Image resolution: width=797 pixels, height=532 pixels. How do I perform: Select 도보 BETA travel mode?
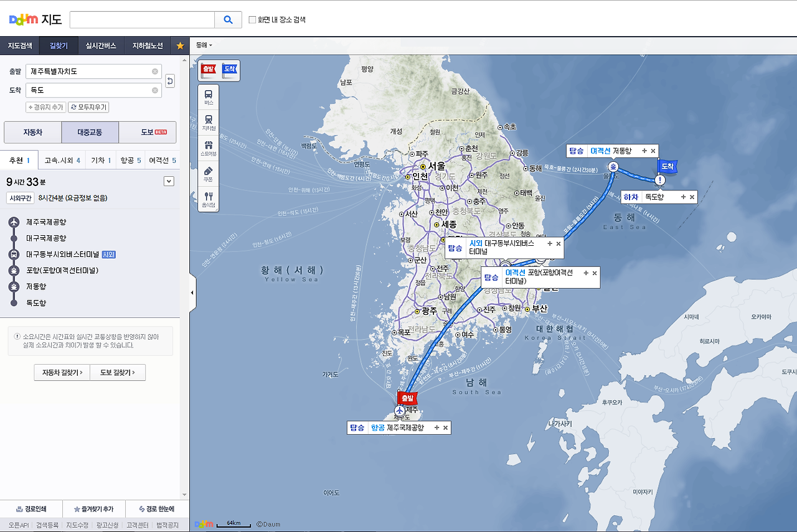pos(148,133)
